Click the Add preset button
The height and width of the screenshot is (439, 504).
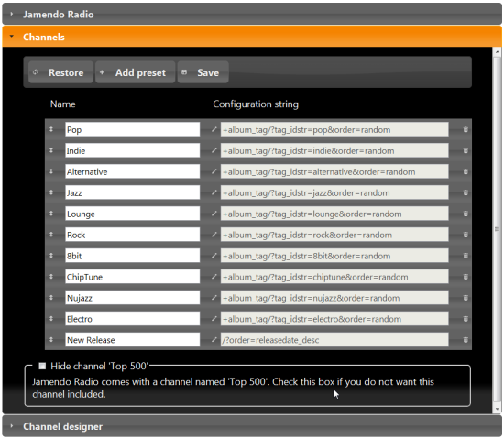tap(136, 72)
